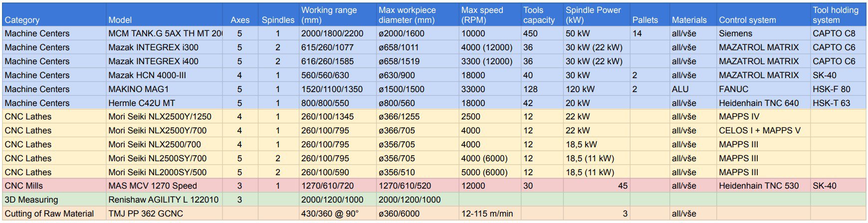Click the HSK-T 63 tool holding cell
Image resolution: width=868 pixels, height=223 pixels.
838,103
